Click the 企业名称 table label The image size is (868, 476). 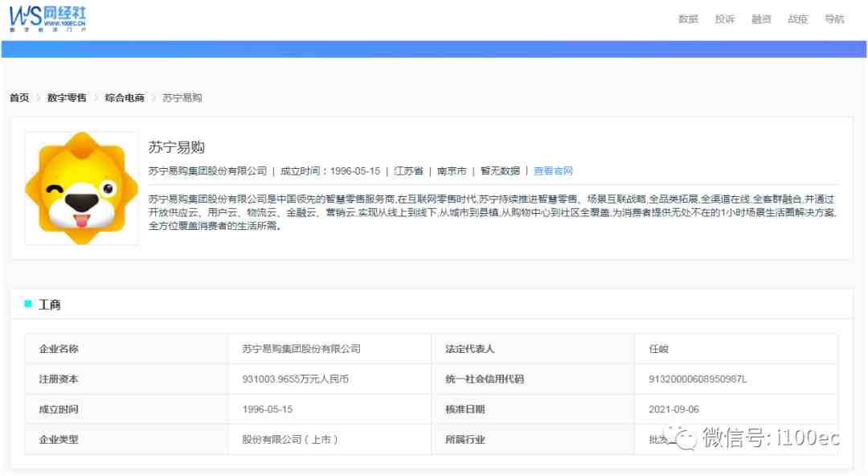59,349
